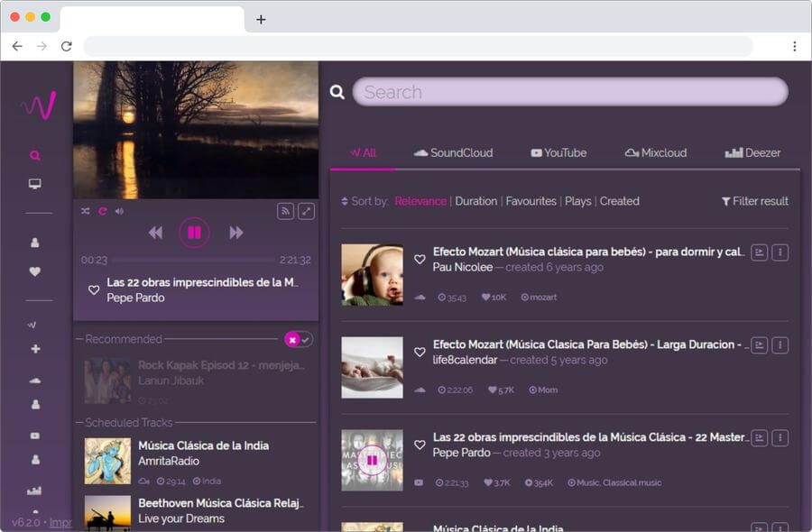
Task: Click the plus icon in sidebar
Action: pyautogui.click(x=35, y=349)
